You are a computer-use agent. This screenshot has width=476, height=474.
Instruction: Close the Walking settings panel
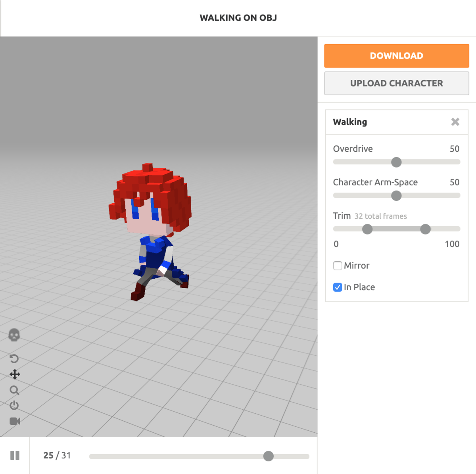tap(455, 122)
